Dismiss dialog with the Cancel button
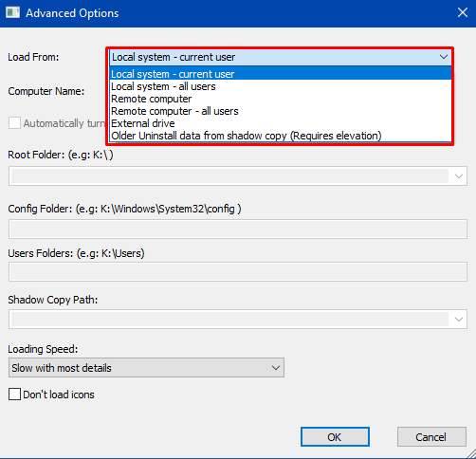The image size is (476, 459). [x=431, y=437]
